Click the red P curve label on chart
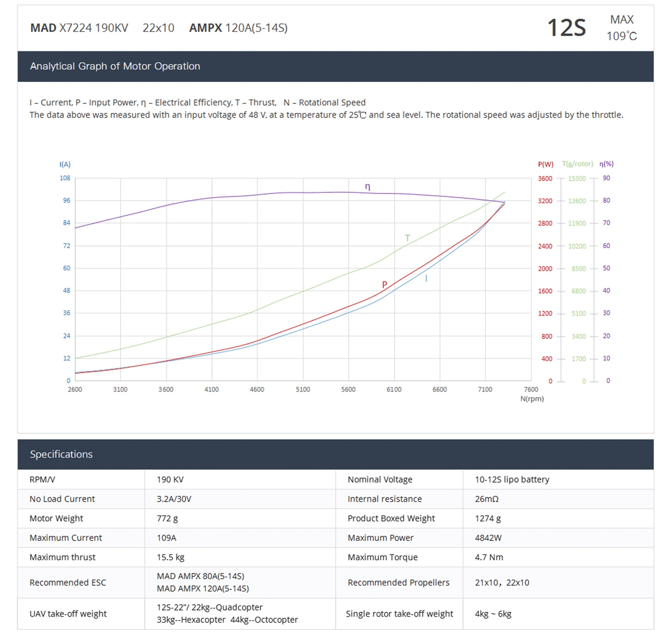 (x=384, y=285)
